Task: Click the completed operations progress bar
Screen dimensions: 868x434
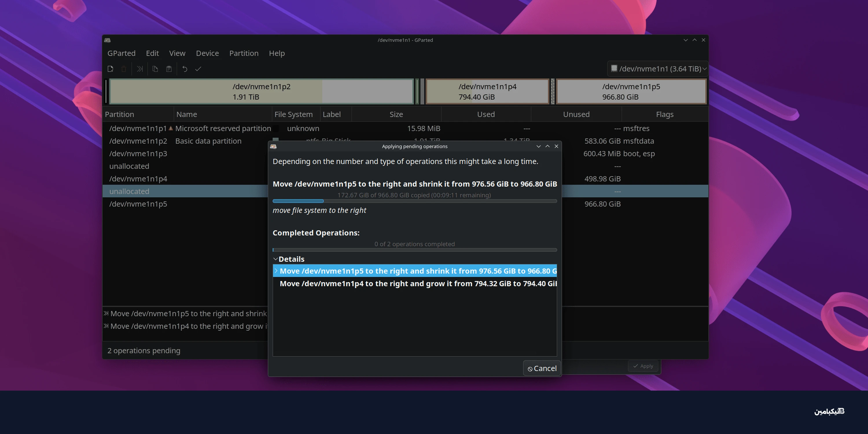Action: coord(414,250)
